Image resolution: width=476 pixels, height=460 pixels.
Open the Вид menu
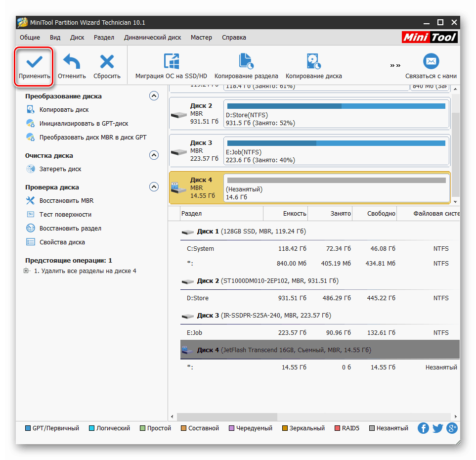point(55,38)
